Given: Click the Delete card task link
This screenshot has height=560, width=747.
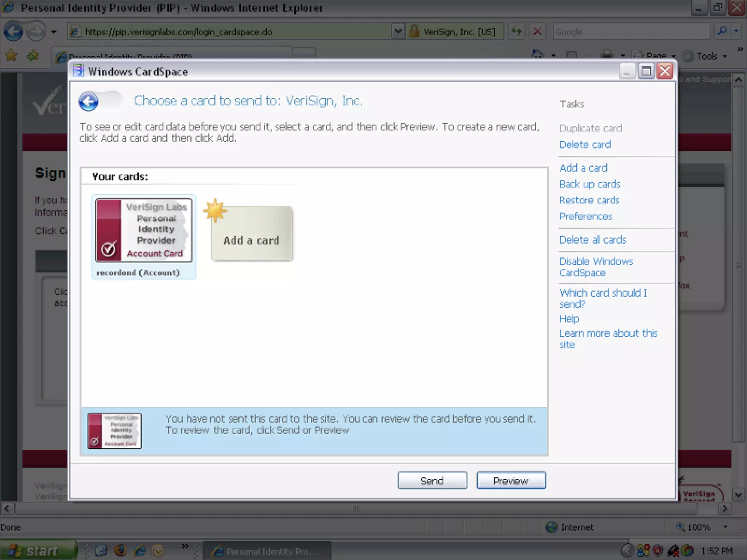Looking at the screenshot, I should pyautogui.click(x=585, y=145).
